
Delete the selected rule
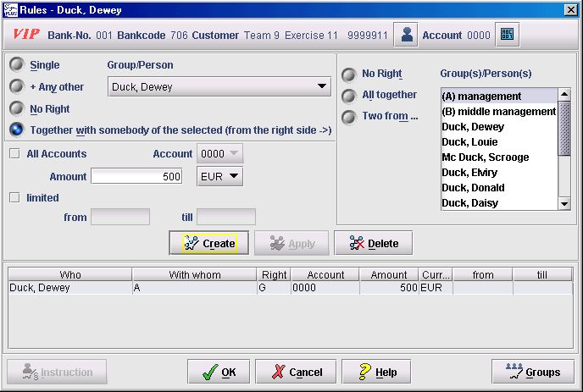click(x=373, y=244)
